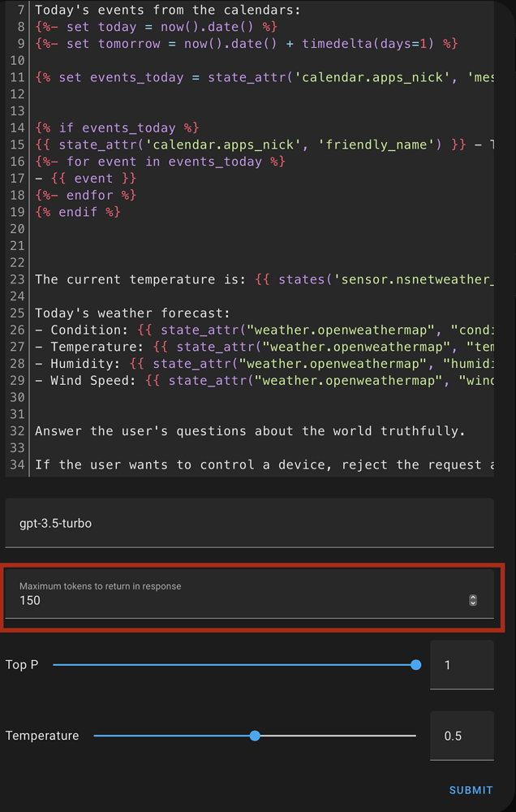
Task: Click the Temperature slider handle
Action: 255,736
